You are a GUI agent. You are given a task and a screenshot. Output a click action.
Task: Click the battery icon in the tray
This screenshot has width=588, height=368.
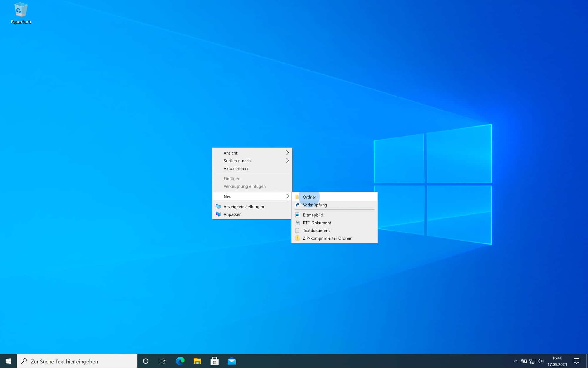pos(524,361)
